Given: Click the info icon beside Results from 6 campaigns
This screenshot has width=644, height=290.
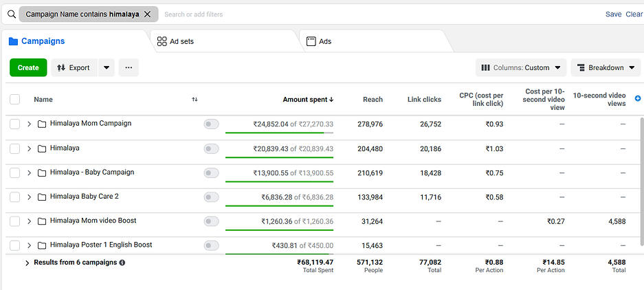Looking at the screenshot, I should [x=122, y=263].
